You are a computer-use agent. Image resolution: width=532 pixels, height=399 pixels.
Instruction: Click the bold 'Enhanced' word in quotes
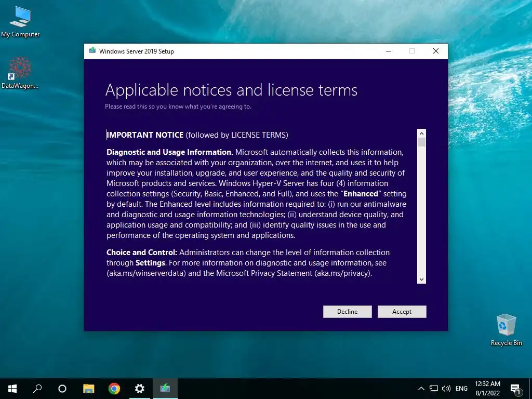361,194
